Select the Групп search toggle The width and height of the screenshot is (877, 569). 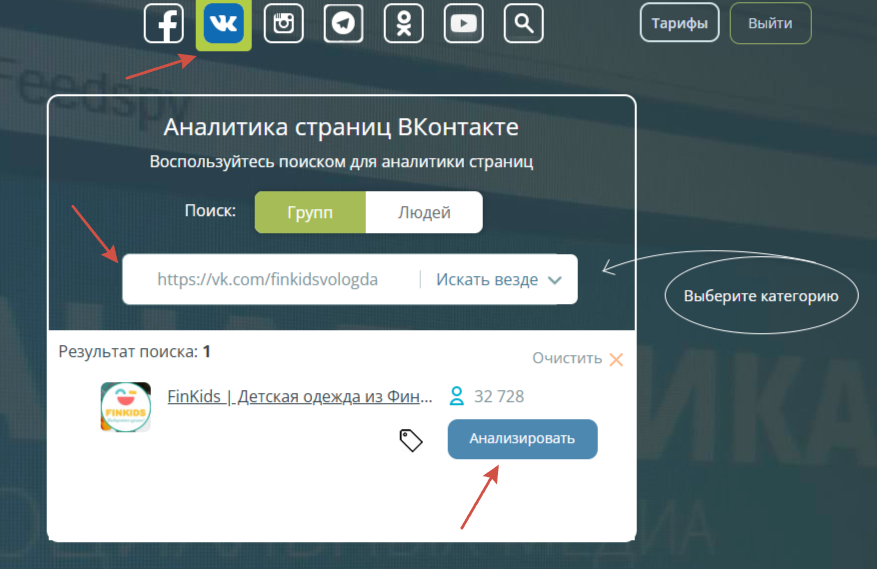tap(310, 212)
